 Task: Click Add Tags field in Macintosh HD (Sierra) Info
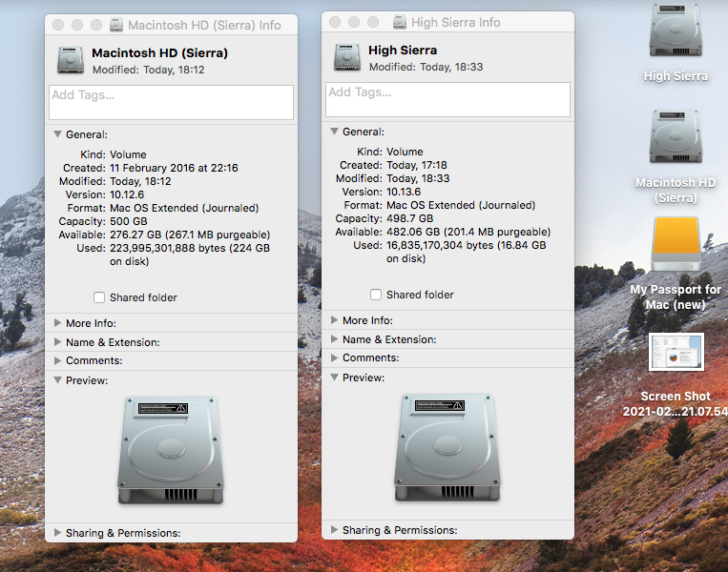point(172,102)
